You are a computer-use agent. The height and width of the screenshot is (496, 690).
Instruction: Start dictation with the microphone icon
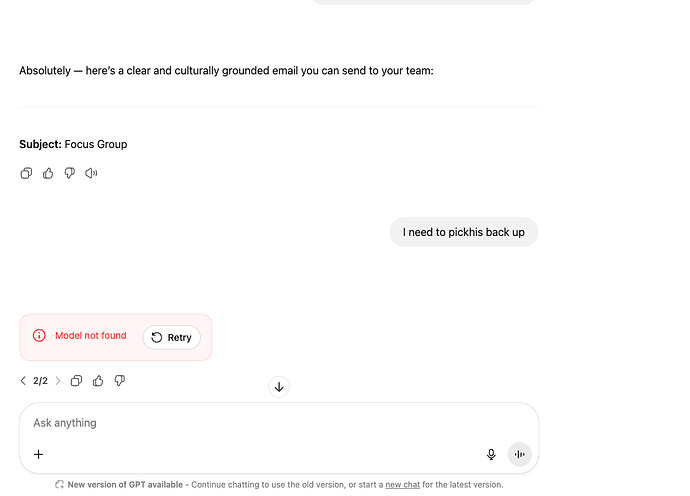[x=491, y=454]
